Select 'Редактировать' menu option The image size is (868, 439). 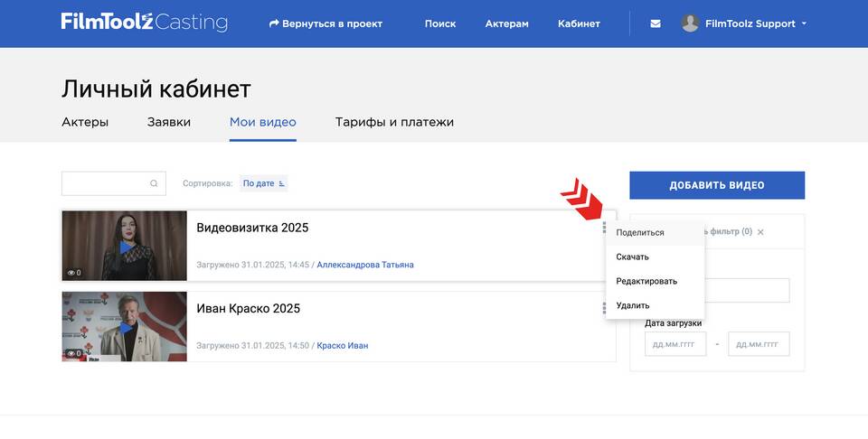tap(646, 281)
